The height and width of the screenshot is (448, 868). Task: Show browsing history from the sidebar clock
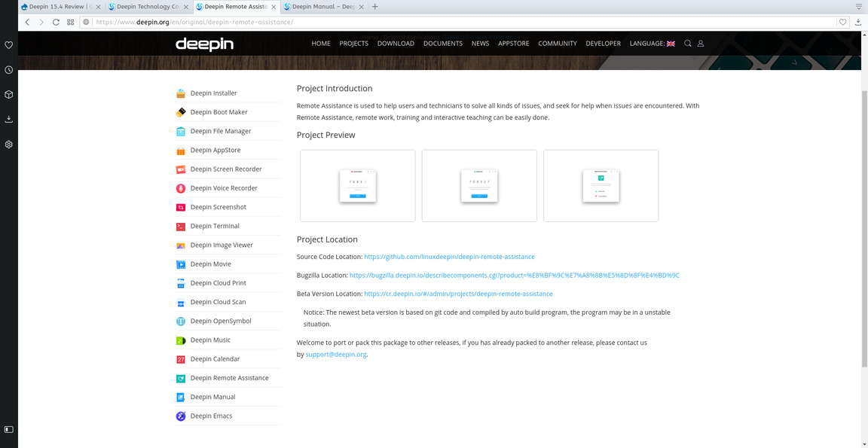click(x=9, y=70)
